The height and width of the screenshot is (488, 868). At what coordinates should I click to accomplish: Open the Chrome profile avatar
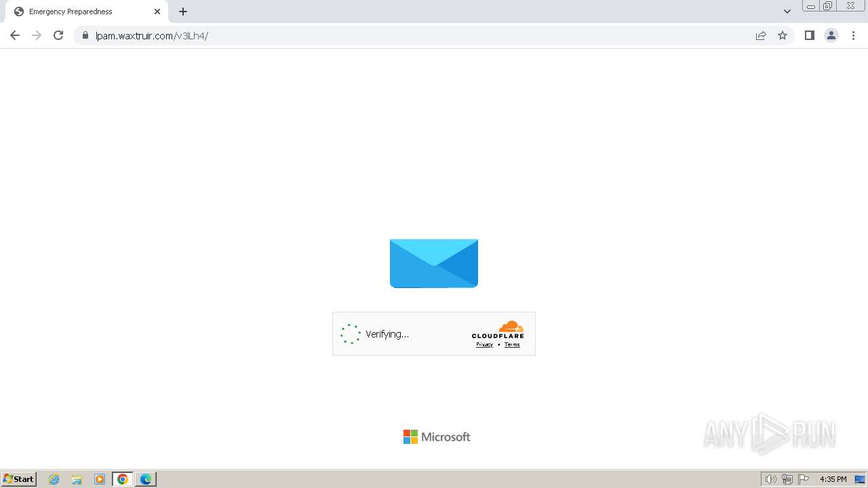(x=831, y=35)
